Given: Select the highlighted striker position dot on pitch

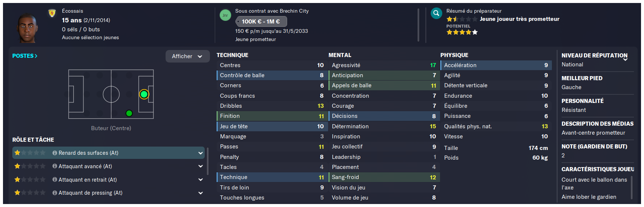Looking at the screenshot, I should (x=144, y=94).
